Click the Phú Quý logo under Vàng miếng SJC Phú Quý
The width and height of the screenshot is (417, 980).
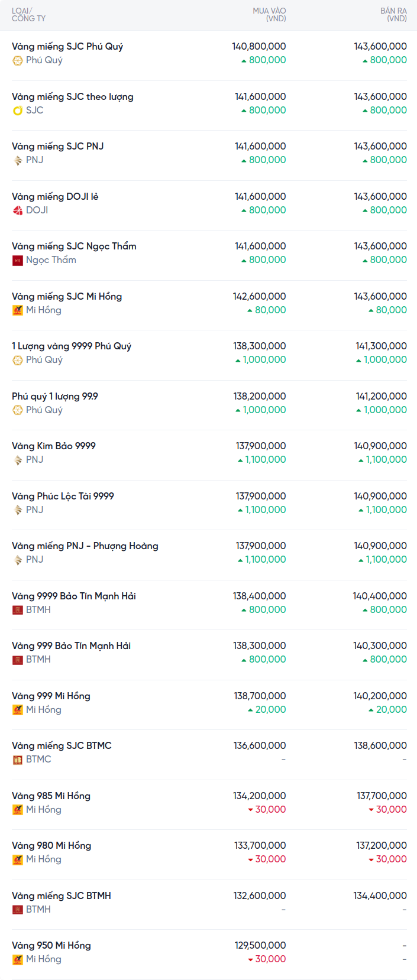click(x=18, y=60)
